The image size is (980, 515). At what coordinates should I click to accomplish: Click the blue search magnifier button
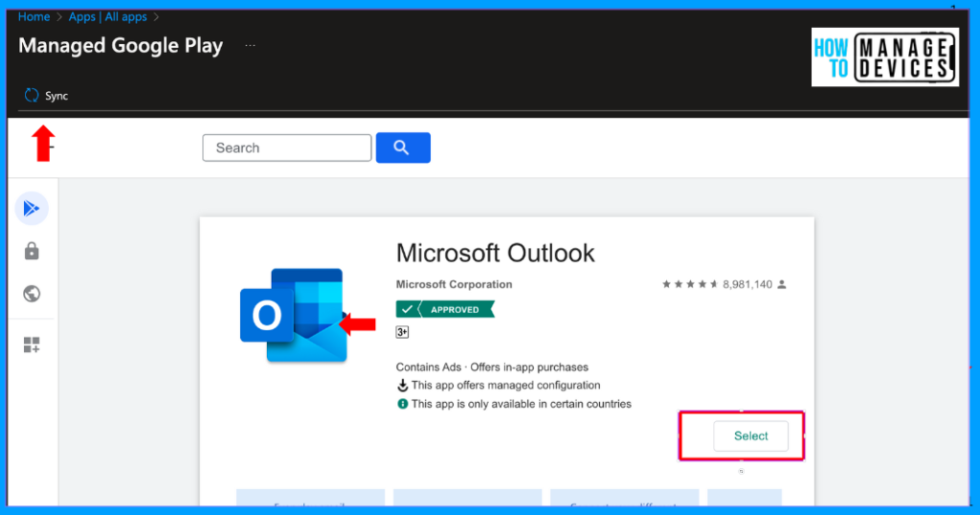point(403,147)
